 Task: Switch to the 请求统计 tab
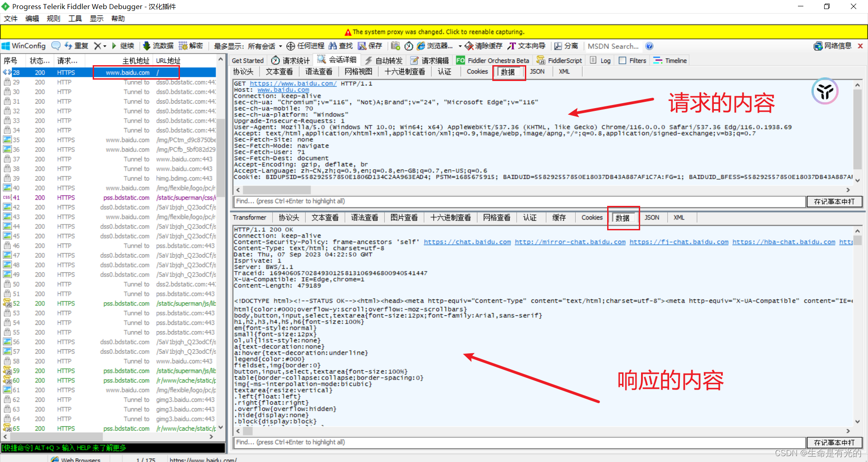(x=291, y=61)
